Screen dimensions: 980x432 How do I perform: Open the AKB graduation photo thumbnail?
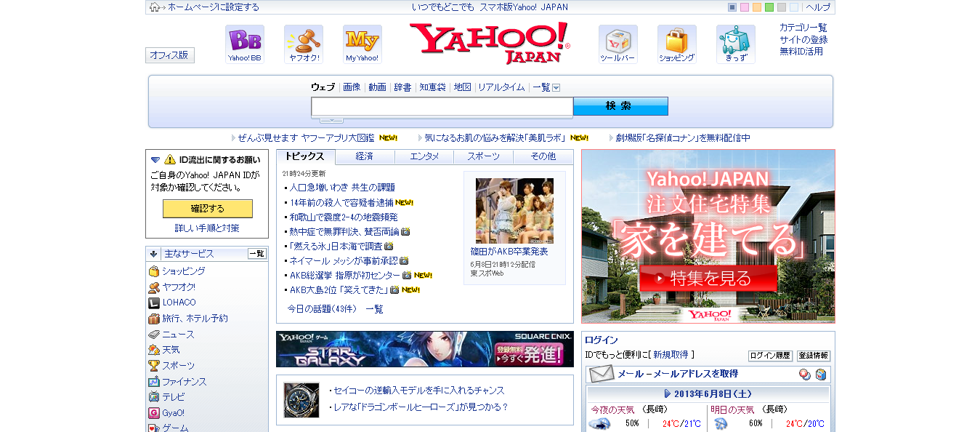(514, 211)
